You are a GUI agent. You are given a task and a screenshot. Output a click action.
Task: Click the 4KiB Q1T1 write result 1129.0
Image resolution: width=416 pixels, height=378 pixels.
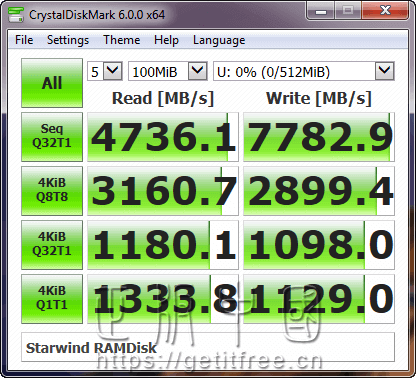[319, 299]
